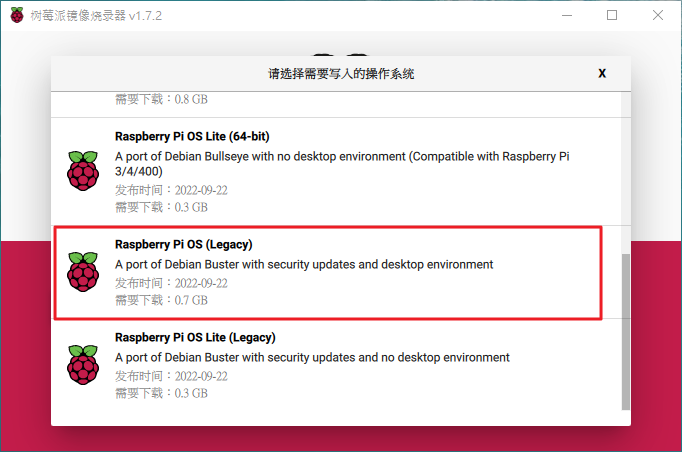Click the Raspberry Pi logo in title bar
Viewport: 682px width, 452px height.
17,15
